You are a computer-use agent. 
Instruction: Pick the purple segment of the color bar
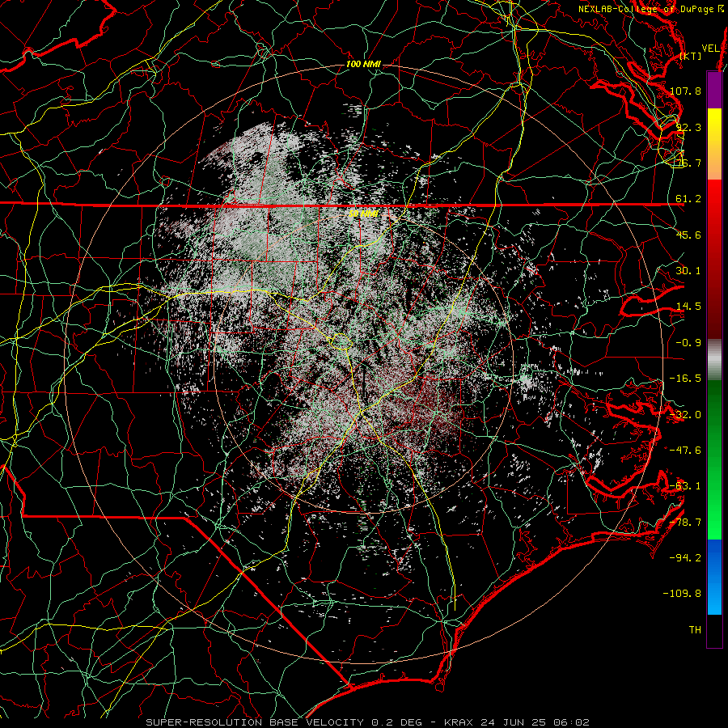point(714,90)
